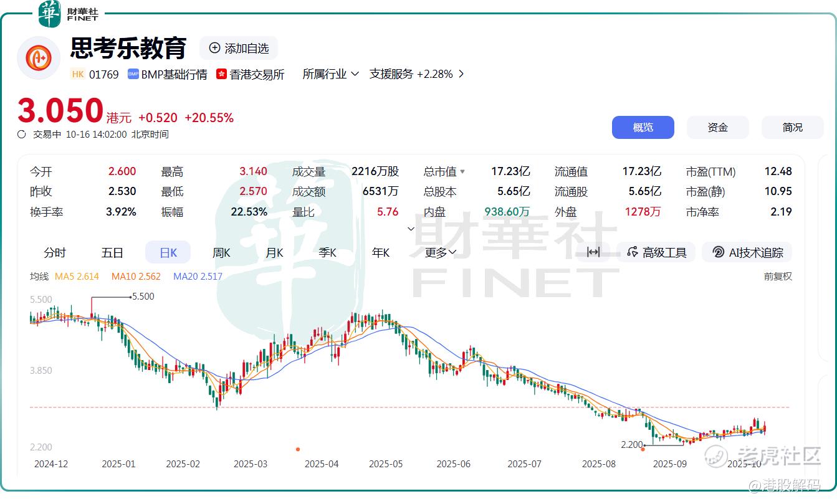The image size is (837, 504).
Task: Click the 3.850 price axis label
Action: pyautogui.click(x=41, y=371)
